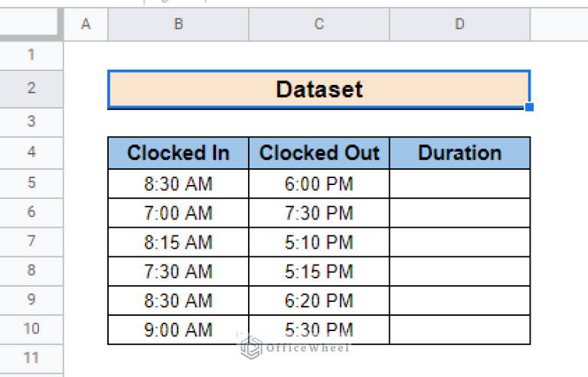Click the blue fill handle of Dataset cell
Screen dimensions: 588x377
(x=529, y=107)
